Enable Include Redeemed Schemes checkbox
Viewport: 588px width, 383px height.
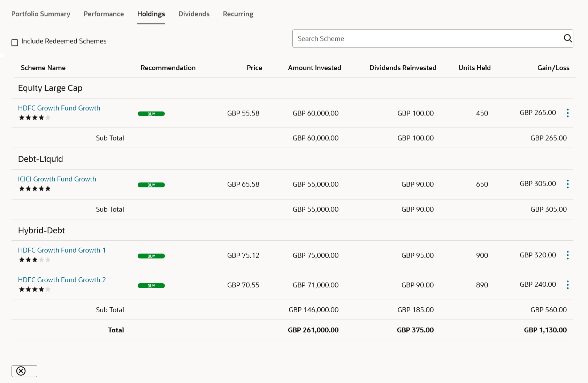15,43
